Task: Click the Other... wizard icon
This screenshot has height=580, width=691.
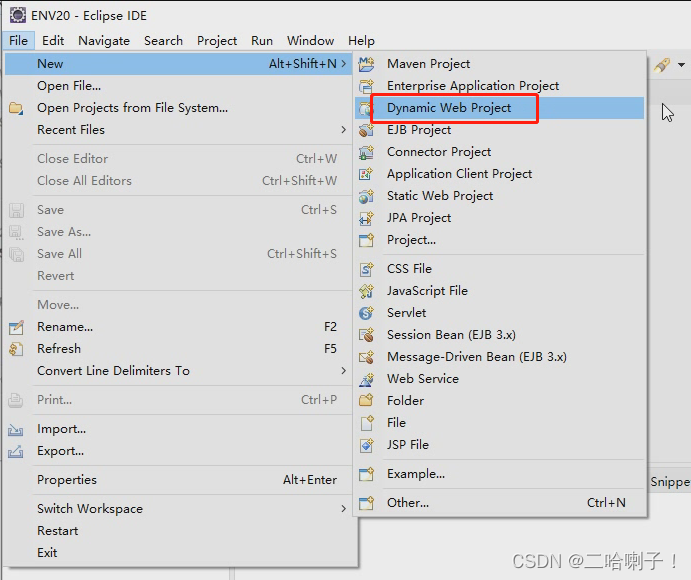Action: (x=366, y=503)
